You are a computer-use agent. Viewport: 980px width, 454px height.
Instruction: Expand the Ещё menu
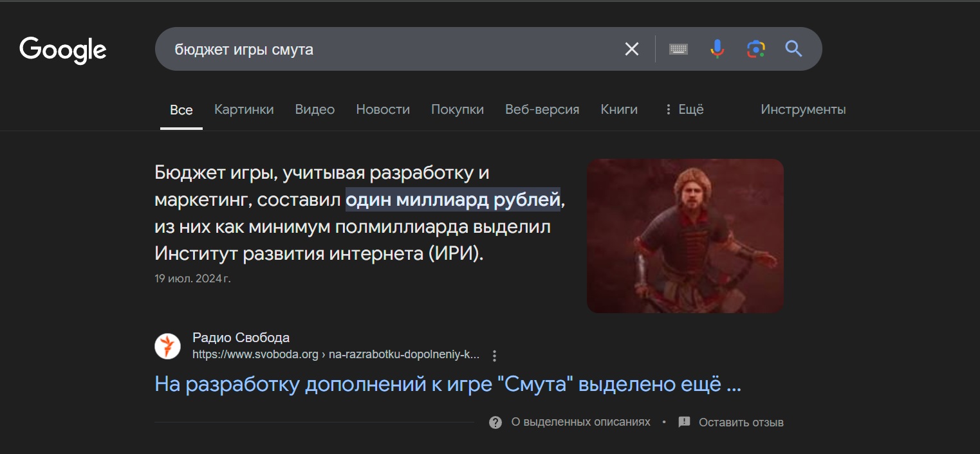click(x=684, y=110)
